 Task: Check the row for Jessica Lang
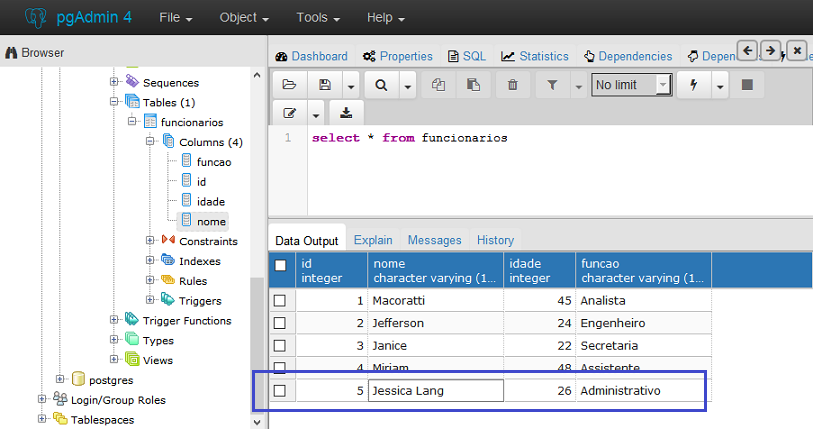click(x=279, y=391)
